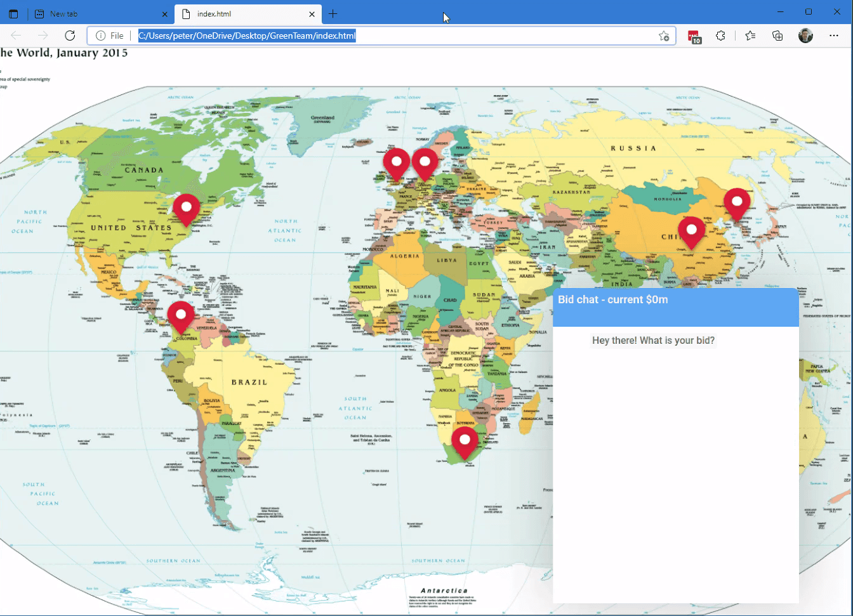Close the New tab tab

[x=165, y=14]
